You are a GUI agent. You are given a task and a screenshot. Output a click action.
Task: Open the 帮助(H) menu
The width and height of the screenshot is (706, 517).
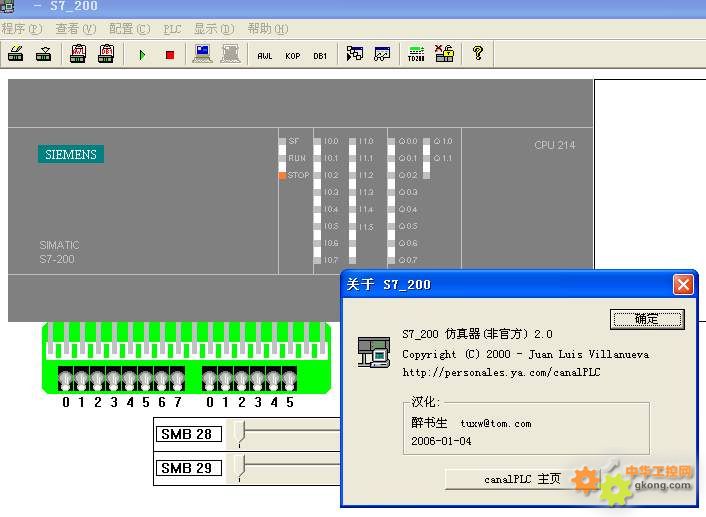268,29
